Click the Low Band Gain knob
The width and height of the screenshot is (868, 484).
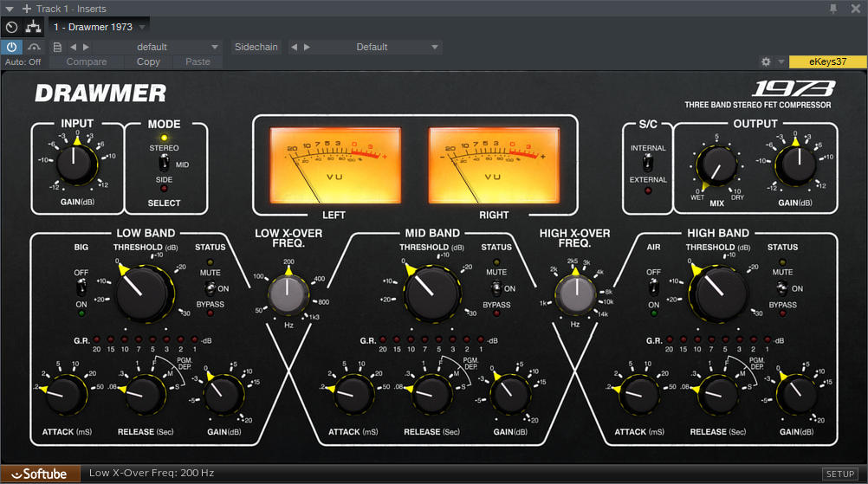point(224,395)
